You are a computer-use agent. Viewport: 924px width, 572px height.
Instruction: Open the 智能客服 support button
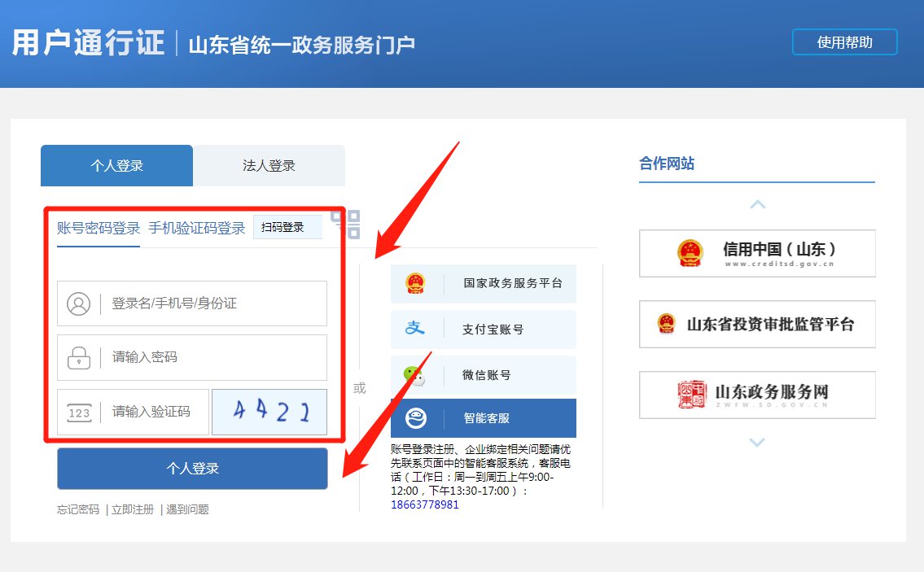[484, 418]
